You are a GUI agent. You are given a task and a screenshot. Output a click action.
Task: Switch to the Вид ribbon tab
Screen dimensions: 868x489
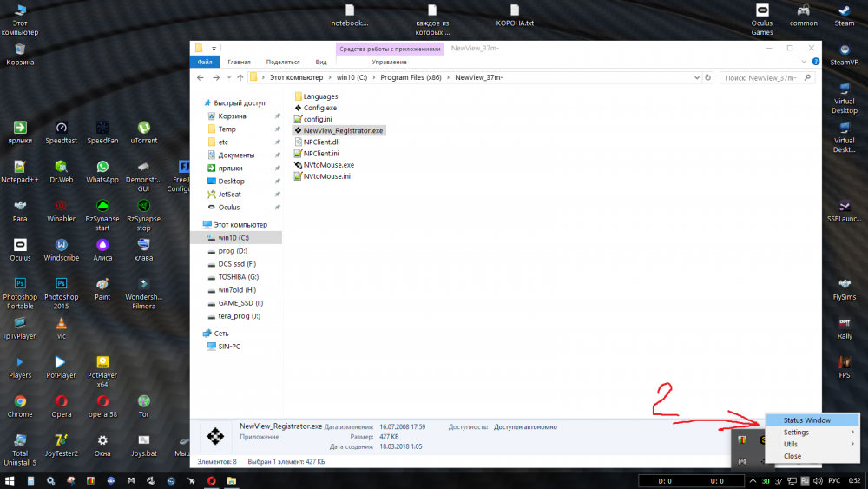[321, 62]
